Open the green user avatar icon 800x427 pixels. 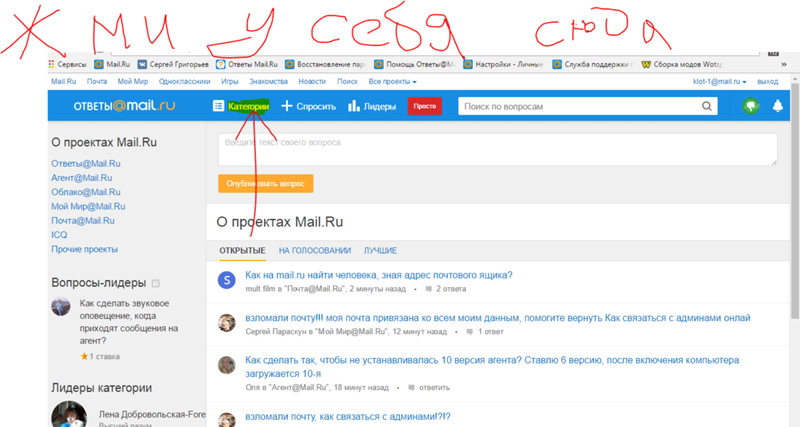(x=751, y=106)
